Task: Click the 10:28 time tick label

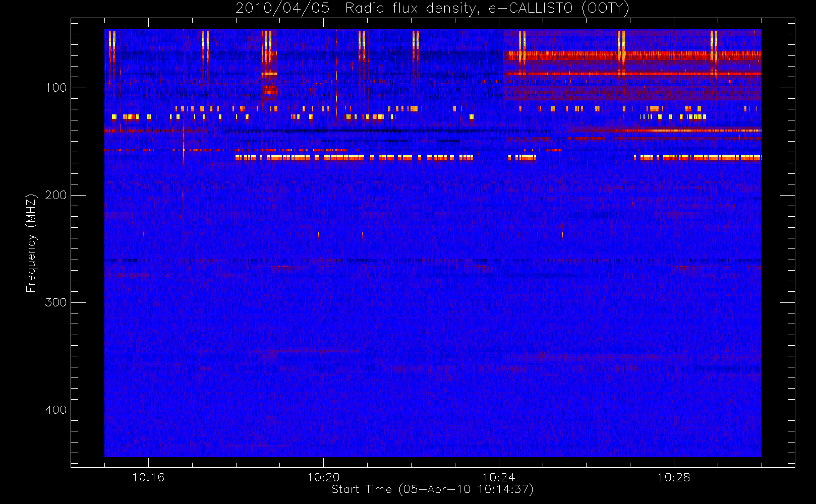Action: point(674,477)
